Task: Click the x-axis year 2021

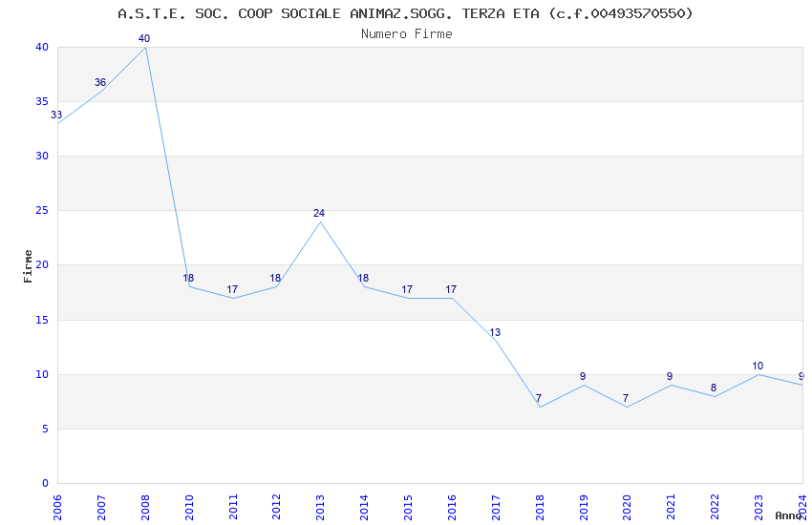Action: 671,507
